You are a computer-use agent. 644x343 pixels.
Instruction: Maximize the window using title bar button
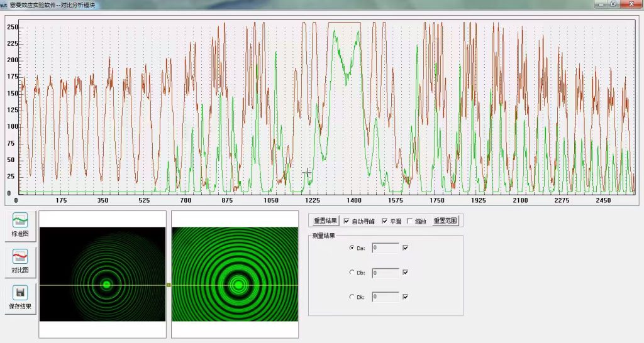[613, 4]
